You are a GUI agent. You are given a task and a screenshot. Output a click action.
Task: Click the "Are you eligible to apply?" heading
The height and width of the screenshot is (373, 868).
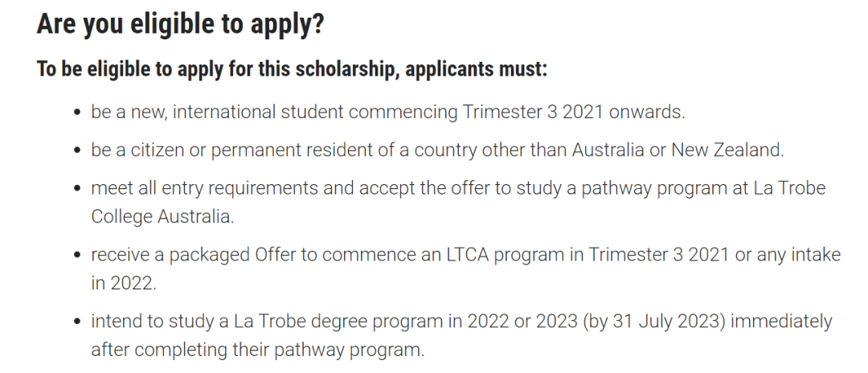[x=181, y=25]
